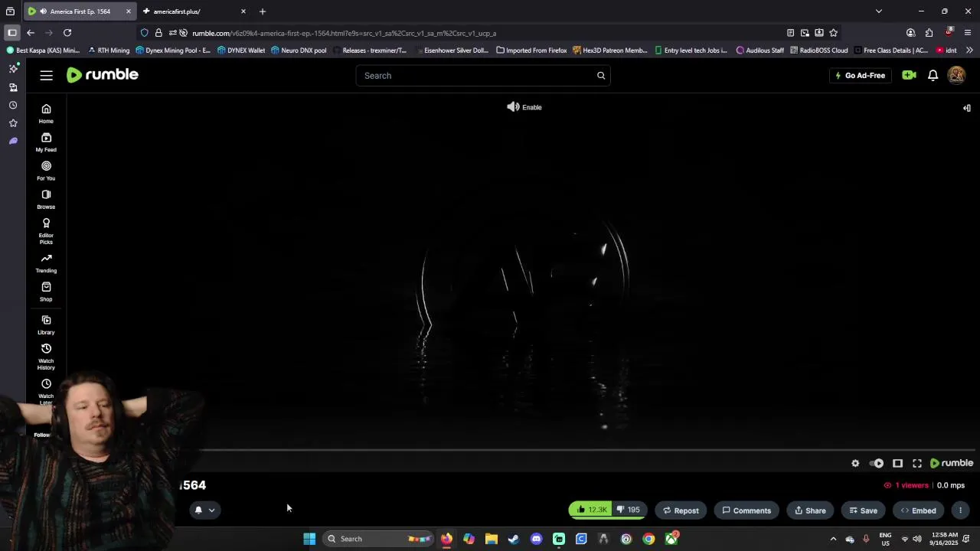The height and width of the screenshot is (551, 980).
Task: Open For You in the sidebar
Action: click(x=46, y=170)
